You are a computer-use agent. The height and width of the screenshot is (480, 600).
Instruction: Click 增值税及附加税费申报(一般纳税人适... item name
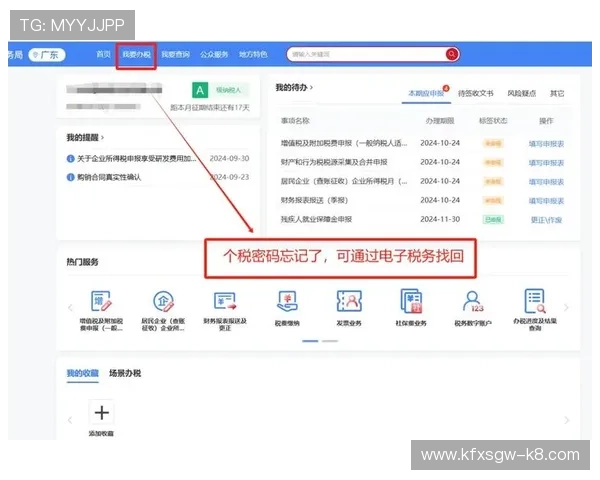pos(344,143)
